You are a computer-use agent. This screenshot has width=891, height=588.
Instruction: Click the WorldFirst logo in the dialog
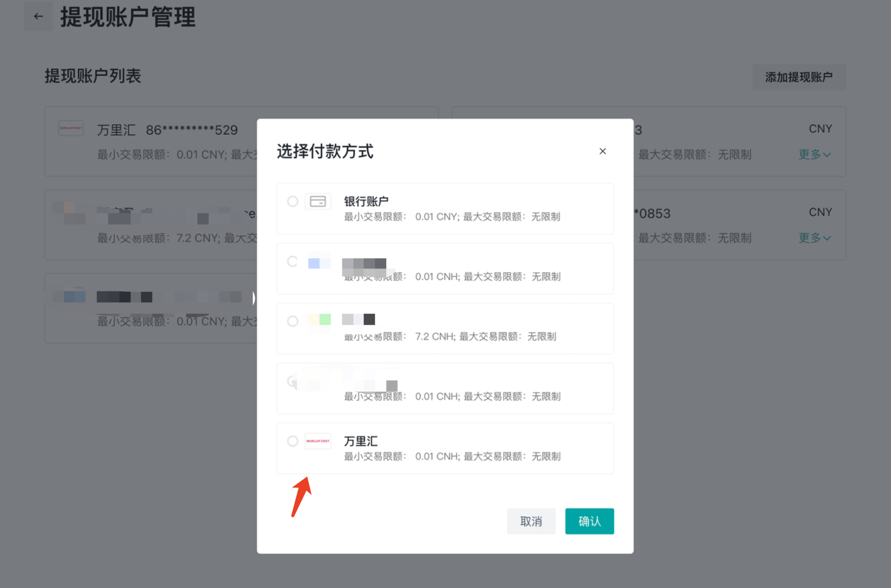tap(318, 441)
